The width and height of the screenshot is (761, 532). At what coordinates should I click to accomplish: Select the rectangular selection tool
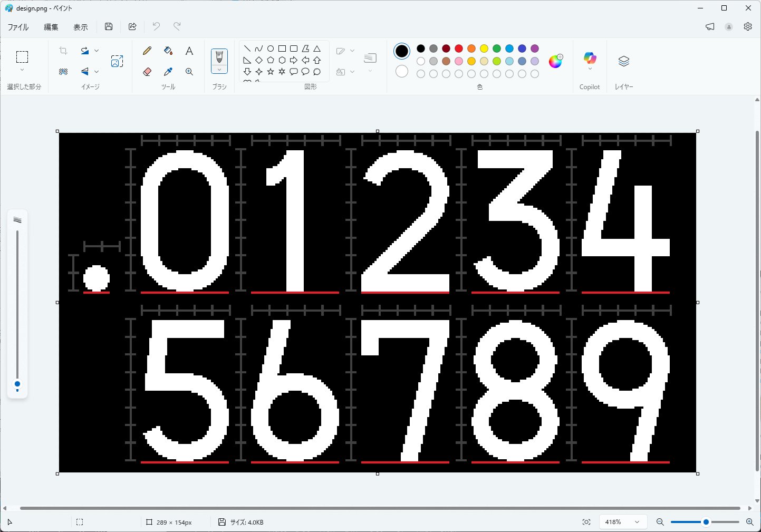(22, 56)
